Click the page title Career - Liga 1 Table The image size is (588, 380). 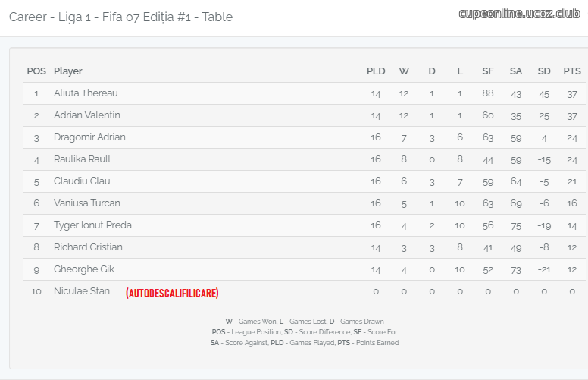click(x=120, y=17)
